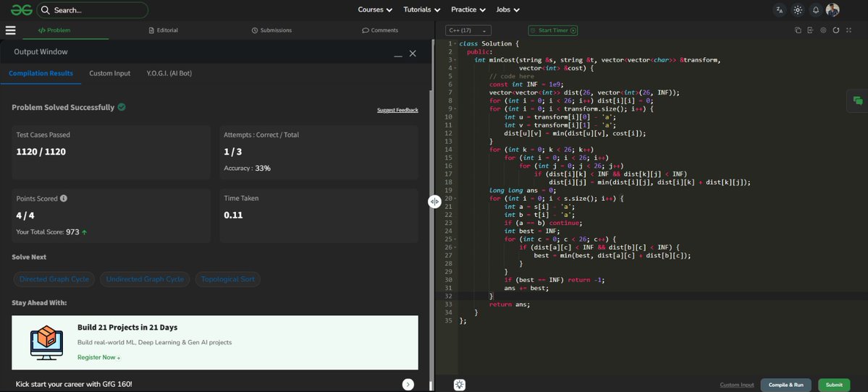Close the Output Window
This screenshot has width=868, height=392.
tap(413, 53)
